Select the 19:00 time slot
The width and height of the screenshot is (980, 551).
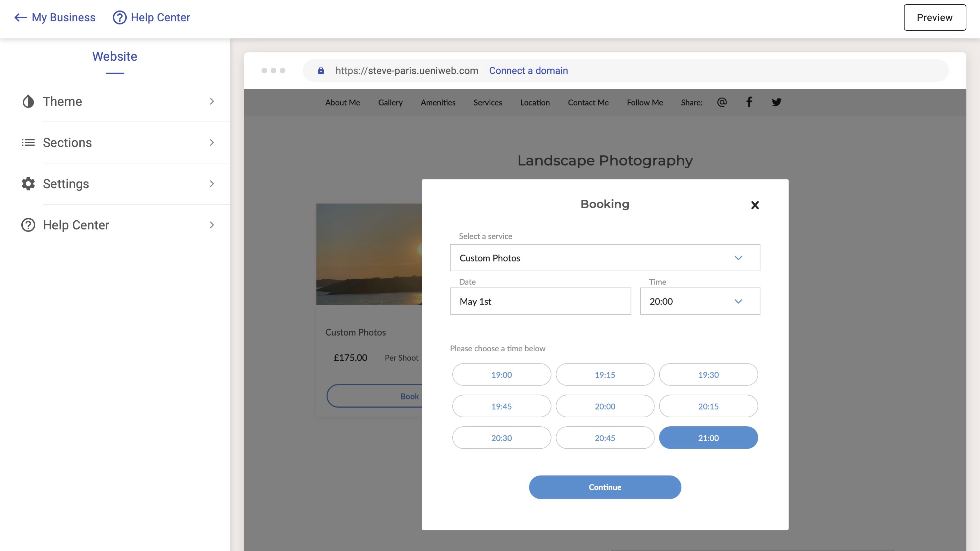click(501, 375)
